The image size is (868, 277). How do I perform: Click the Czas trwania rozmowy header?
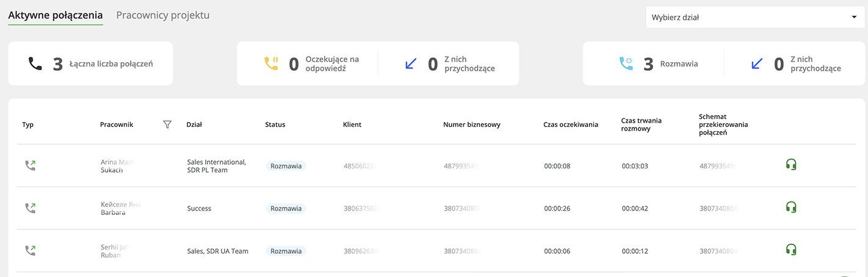[642, 124]
